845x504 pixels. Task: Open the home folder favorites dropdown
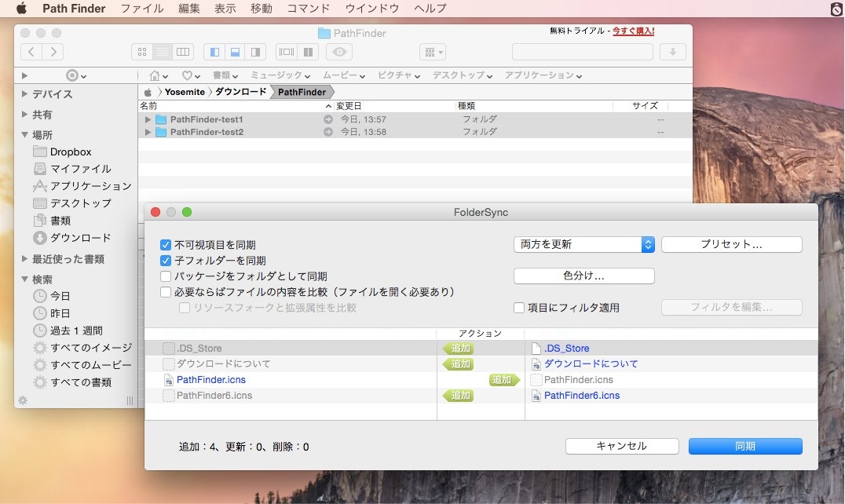click(159, 75)
